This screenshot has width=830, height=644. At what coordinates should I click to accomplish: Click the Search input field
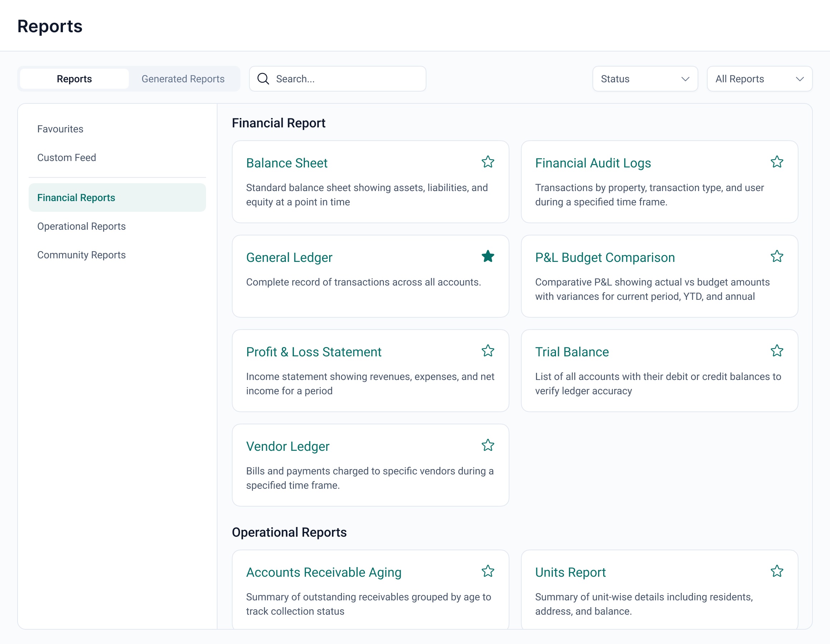tap(346, 79)
